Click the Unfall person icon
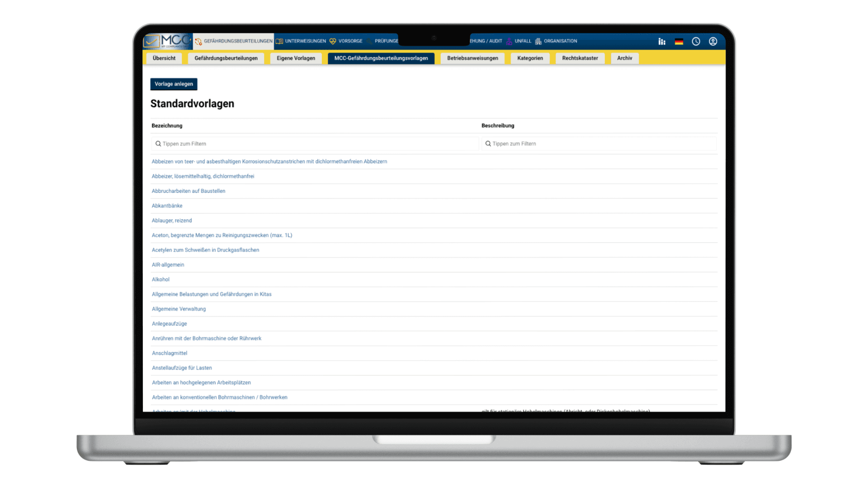Screen dimensions: 868x488 pyautogui.click(x=509, y=41)
